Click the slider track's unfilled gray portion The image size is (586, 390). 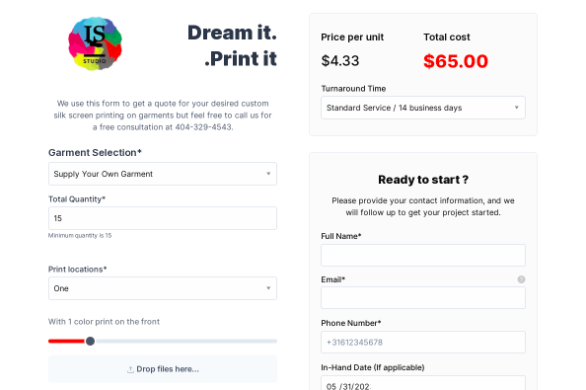[x=186, y=341]
